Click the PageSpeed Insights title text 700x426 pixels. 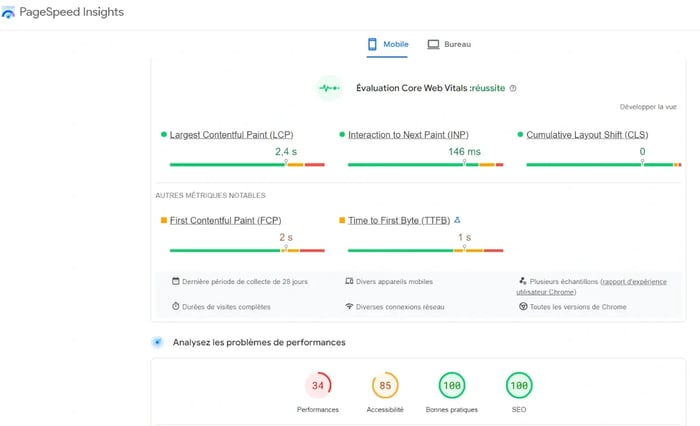[x=71, y=12]
